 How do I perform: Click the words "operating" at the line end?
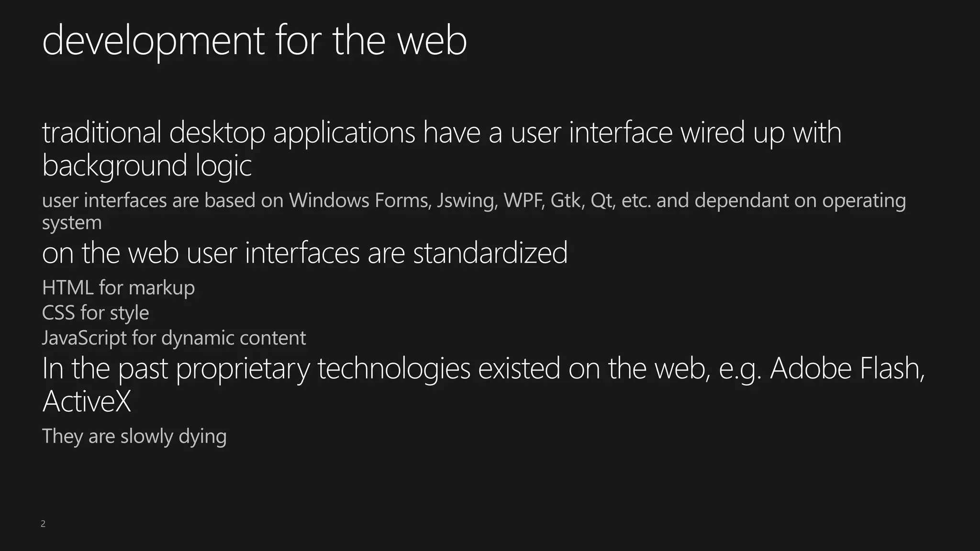(x=864, y=201)
